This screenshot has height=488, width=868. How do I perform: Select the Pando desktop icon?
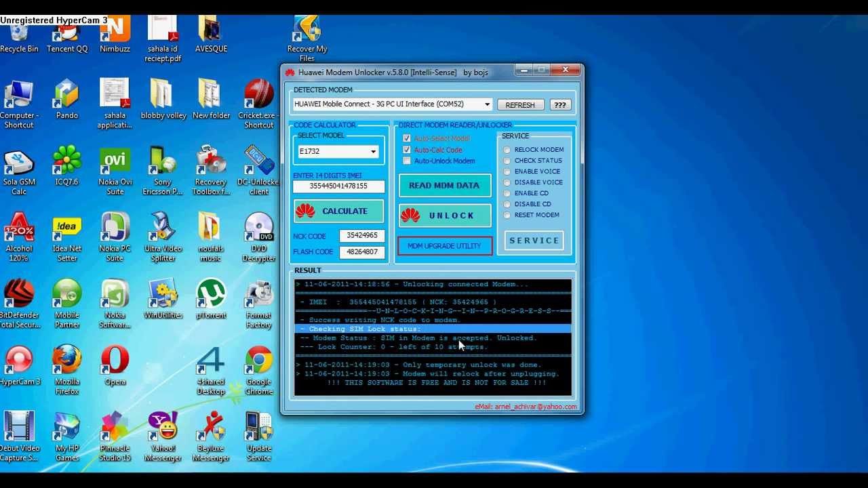(67, 99)
